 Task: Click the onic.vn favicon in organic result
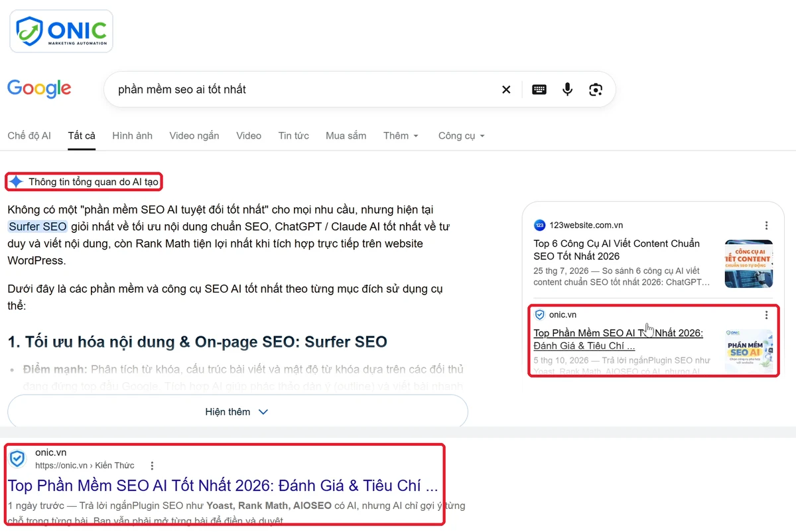[17, 458]
